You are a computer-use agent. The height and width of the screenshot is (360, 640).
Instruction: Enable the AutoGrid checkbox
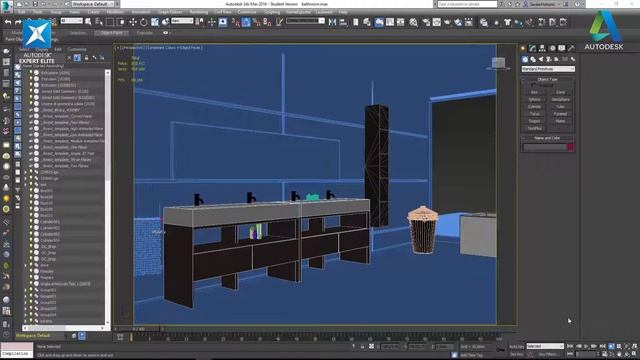tap(534, 86)
